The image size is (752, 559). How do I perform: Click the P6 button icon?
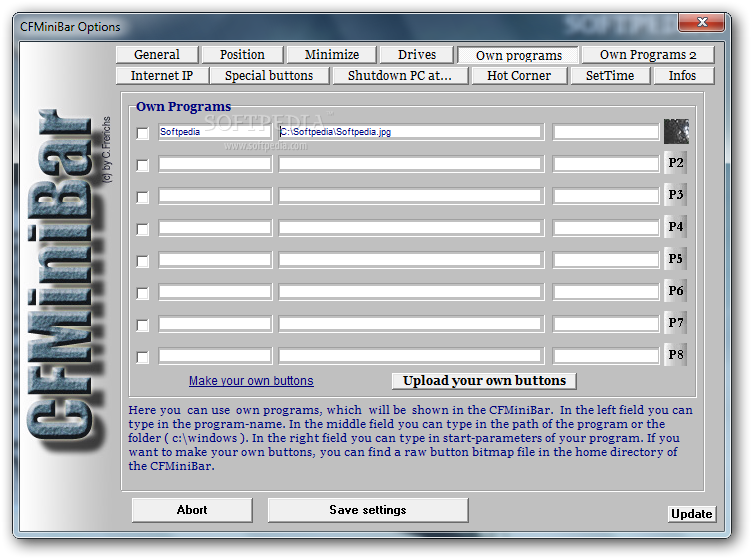click(675, 291)
